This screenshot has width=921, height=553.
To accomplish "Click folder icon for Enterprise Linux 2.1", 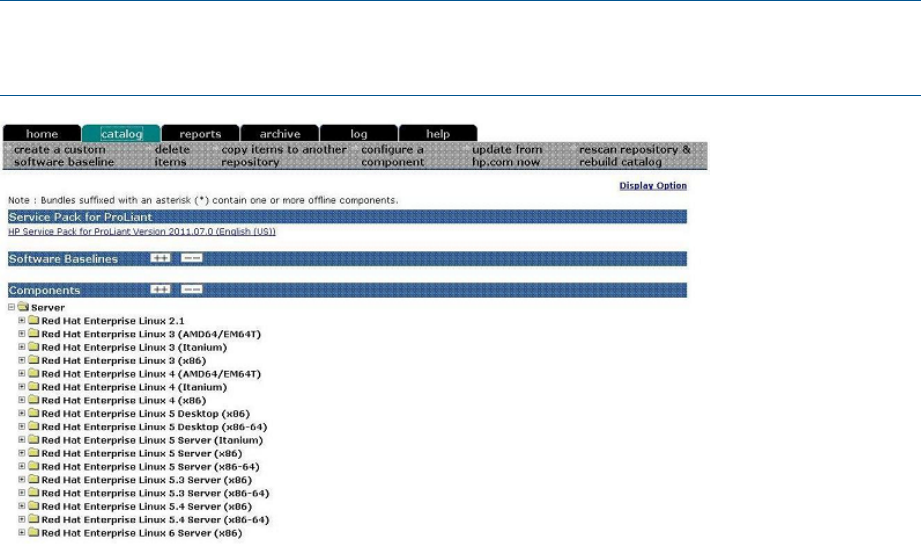I will pos(33,320).
